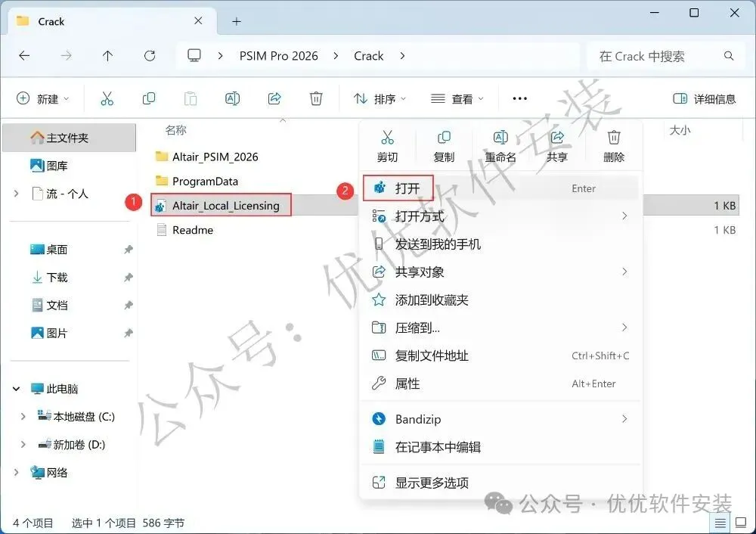Image resolution: width=756 pixels, height=534 pixels.
Task: Click the 删除 icon in the context menu
Action: [614, 138]
